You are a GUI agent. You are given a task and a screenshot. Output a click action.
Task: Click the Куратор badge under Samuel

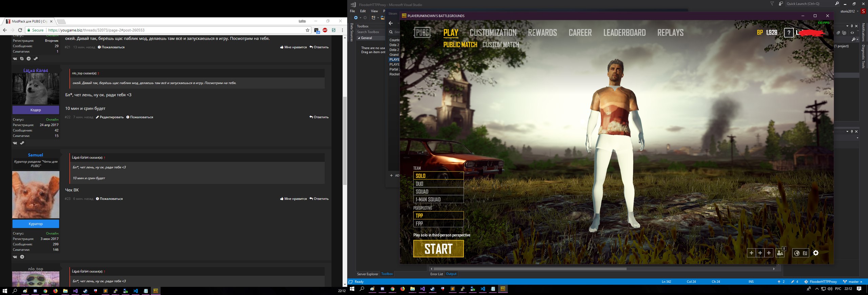[x=36, y=224]
